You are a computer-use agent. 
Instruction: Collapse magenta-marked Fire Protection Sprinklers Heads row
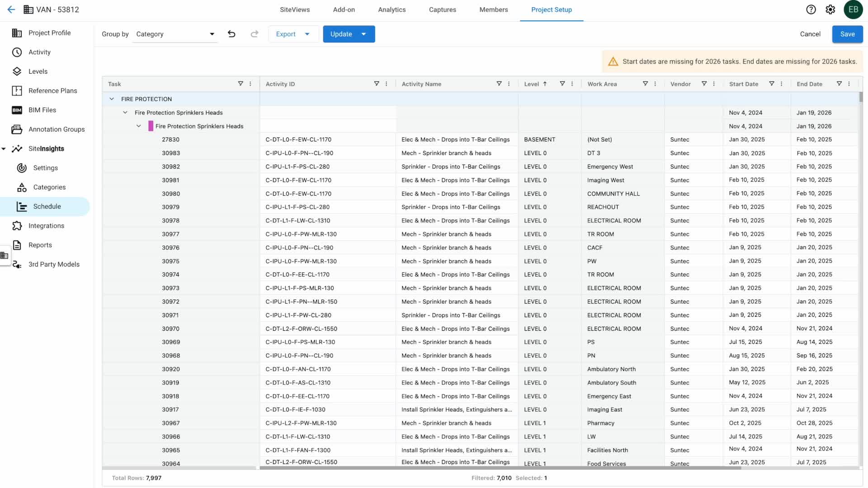pos(139,126)
